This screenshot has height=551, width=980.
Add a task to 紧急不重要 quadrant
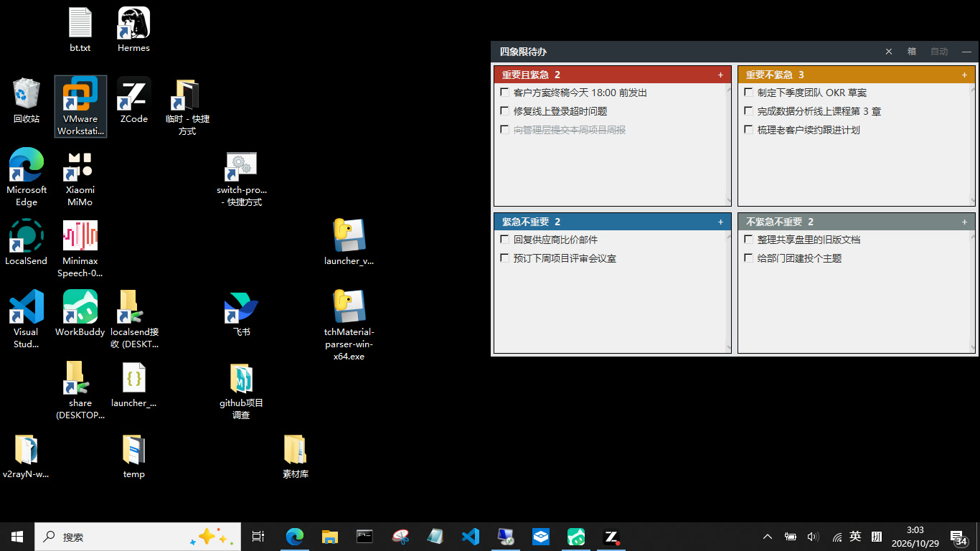[x=720, y=222]
